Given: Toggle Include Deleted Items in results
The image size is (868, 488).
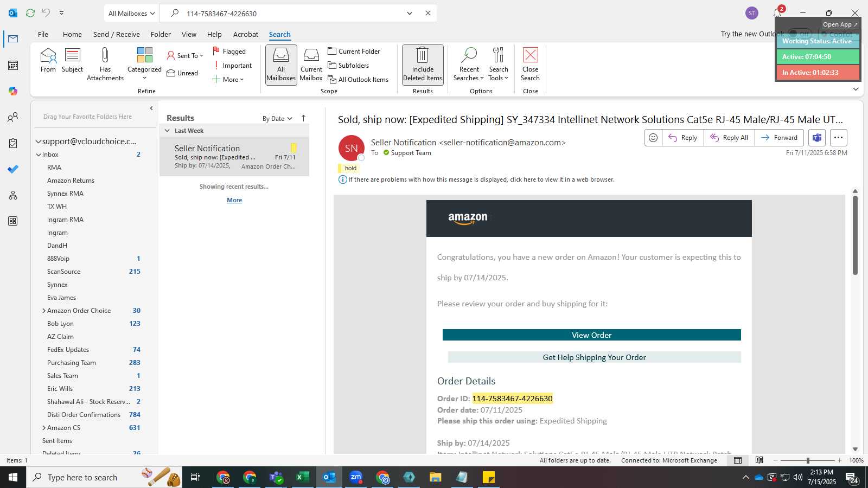Looking at the screenshot, I should click(x=423, y=64).
